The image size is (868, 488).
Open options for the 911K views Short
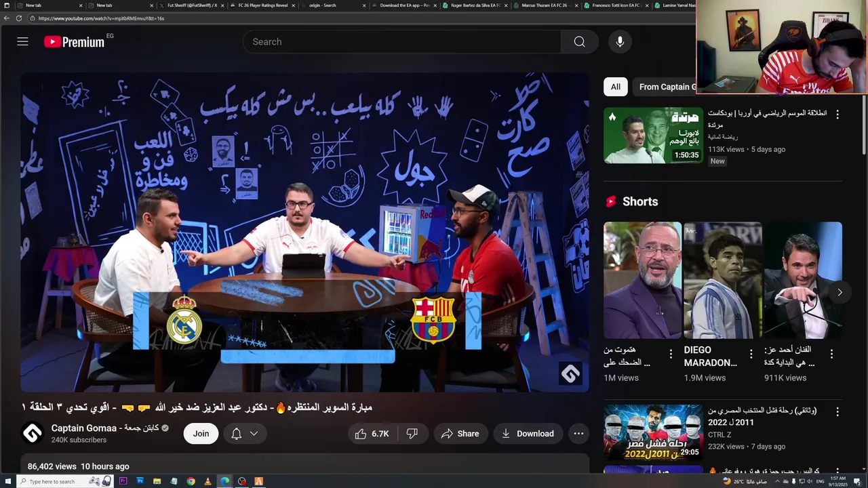click(x=831, y=354)
